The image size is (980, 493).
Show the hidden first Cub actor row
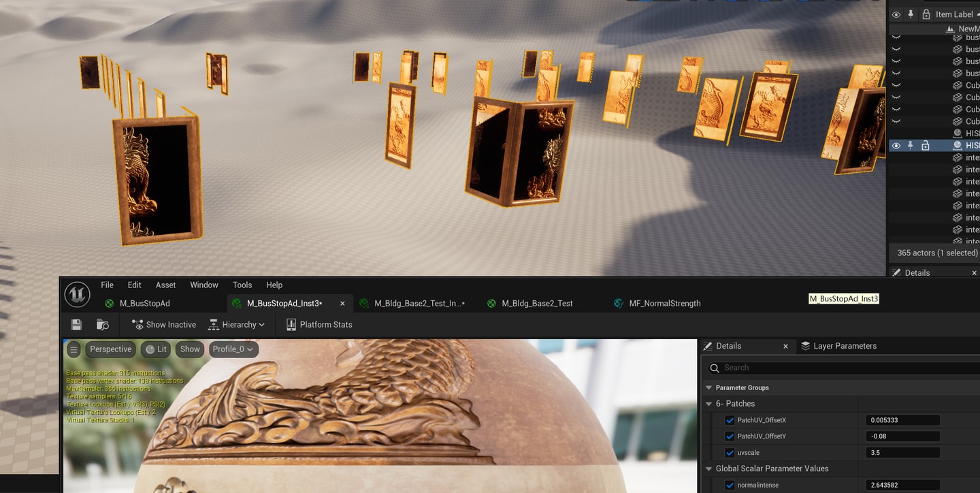pyautogui.click(x=896, y=85)
